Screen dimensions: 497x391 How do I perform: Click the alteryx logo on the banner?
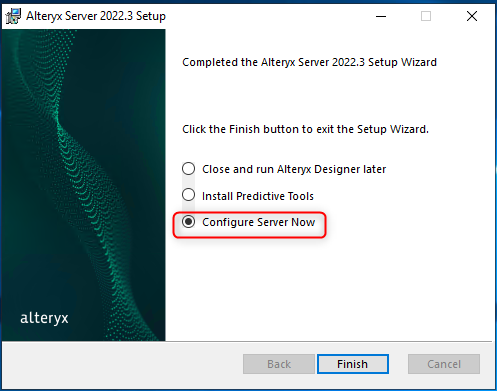44,318
